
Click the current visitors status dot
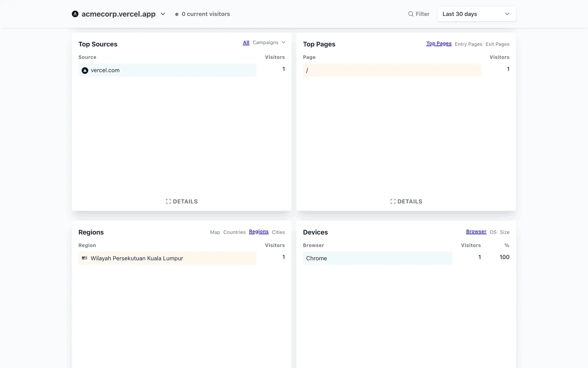177,14
